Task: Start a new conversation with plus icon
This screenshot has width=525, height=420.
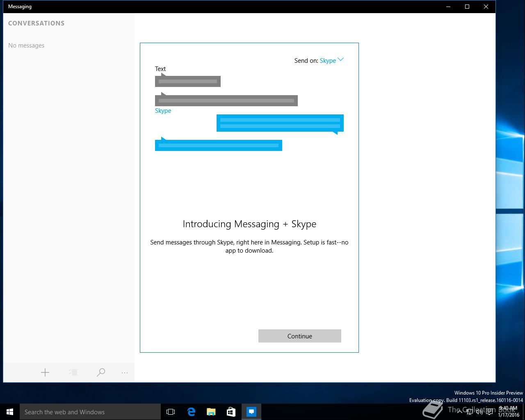Action: click(45, 372)
